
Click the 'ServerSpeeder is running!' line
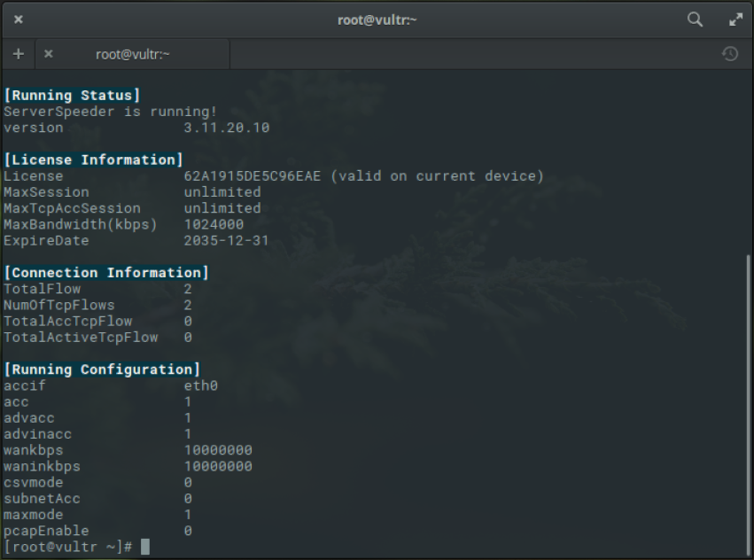[x=111, y=112]
